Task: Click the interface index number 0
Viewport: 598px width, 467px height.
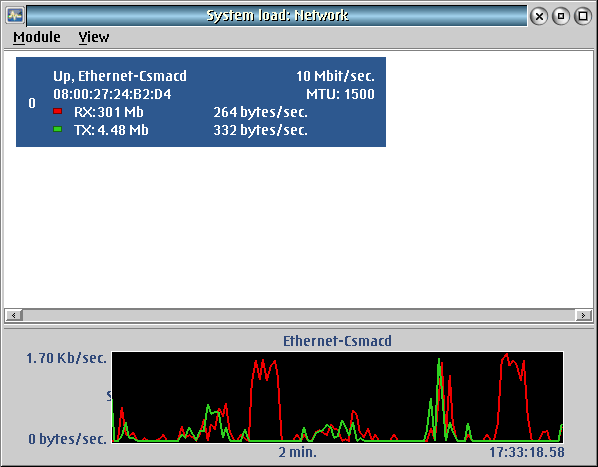Action: 32,103
